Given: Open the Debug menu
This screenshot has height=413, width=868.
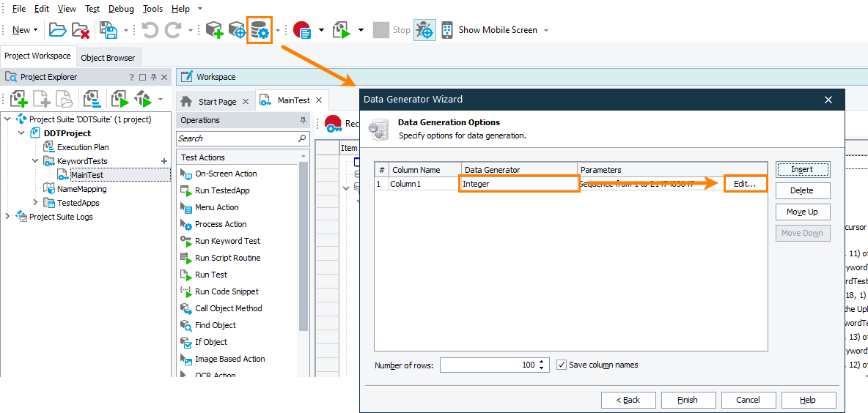Looking at the screenshot, I should [121, 9].
